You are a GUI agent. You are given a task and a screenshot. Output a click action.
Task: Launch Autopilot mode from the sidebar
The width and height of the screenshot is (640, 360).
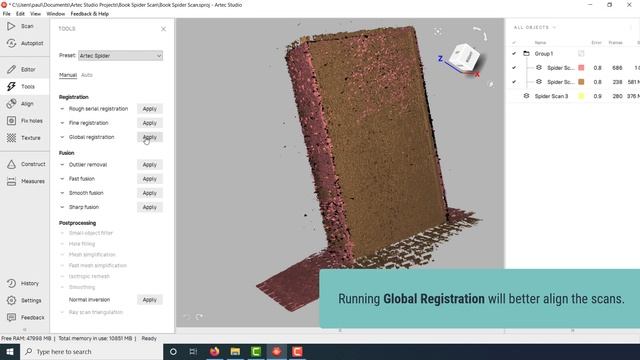pos(24,43)
